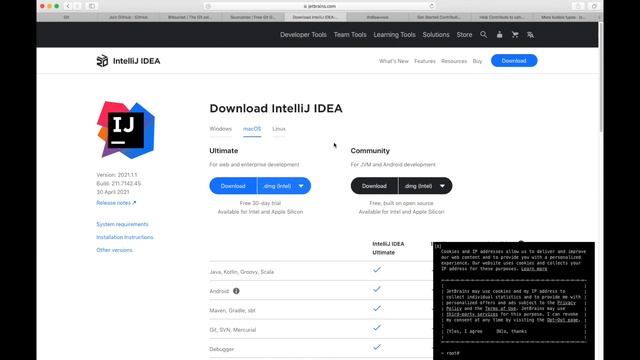640x360 pixels.
Task: Open Resources link
Action: (454, 61)
